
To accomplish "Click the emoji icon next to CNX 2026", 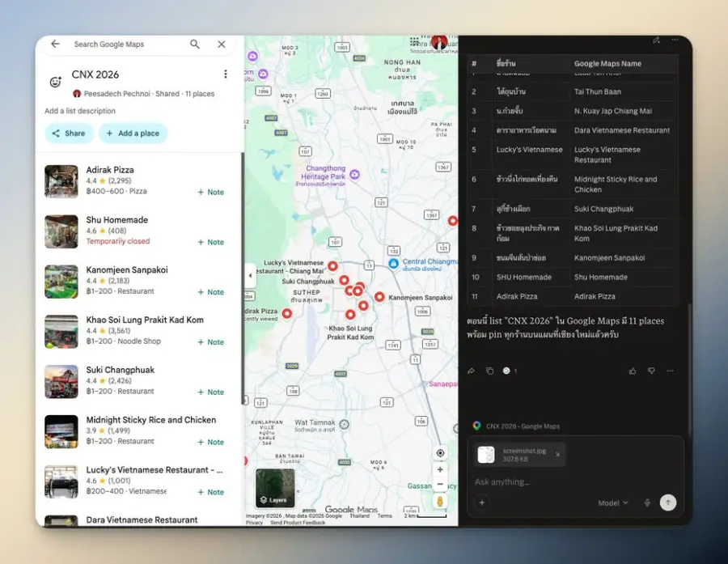I will (x=56, y=82).
